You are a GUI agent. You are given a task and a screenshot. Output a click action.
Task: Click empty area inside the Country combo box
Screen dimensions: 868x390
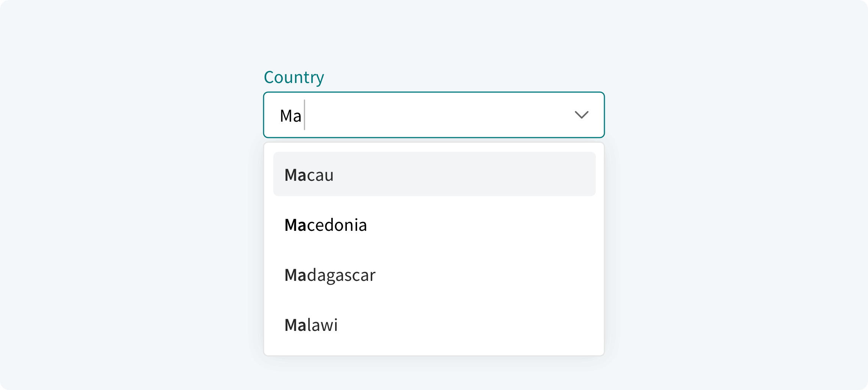[x=436, y=115]
